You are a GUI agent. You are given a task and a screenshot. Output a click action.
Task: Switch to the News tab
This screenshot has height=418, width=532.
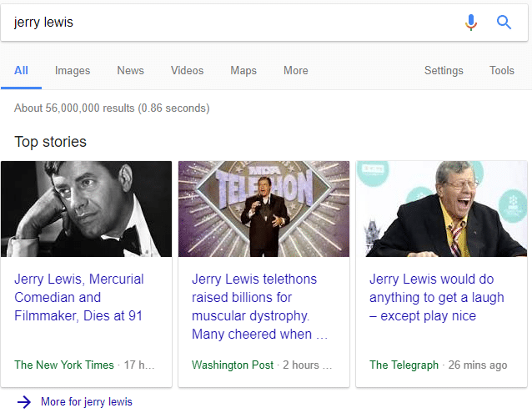pos(131,70)
